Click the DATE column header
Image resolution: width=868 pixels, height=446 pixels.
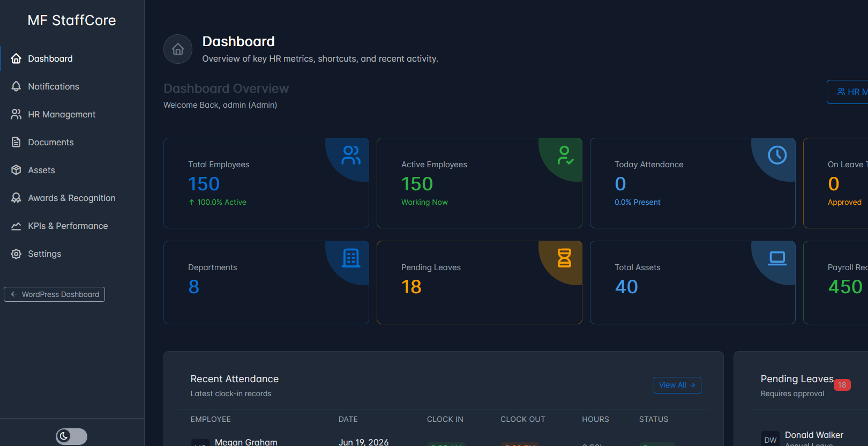click(348, 419)
